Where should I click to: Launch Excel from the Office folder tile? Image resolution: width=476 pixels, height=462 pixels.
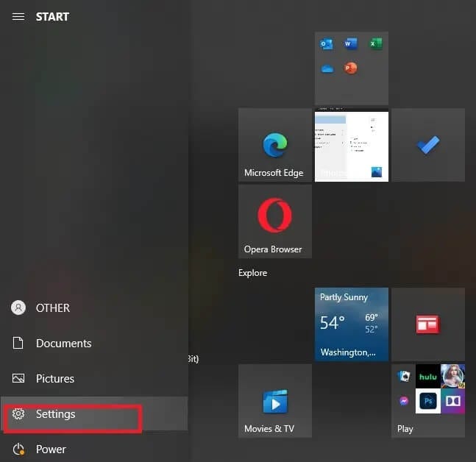[376, 44]
